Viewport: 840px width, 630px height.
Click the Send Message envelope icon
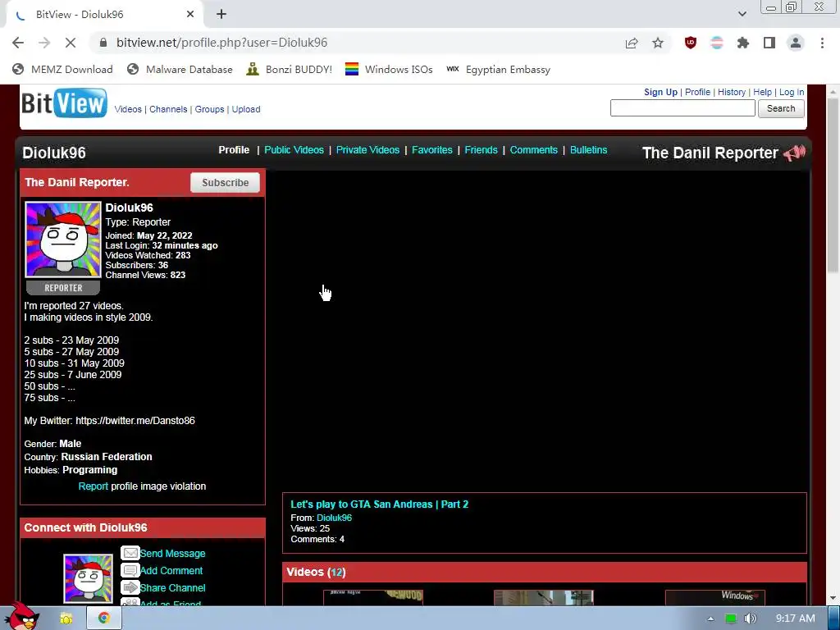point(130,553)
